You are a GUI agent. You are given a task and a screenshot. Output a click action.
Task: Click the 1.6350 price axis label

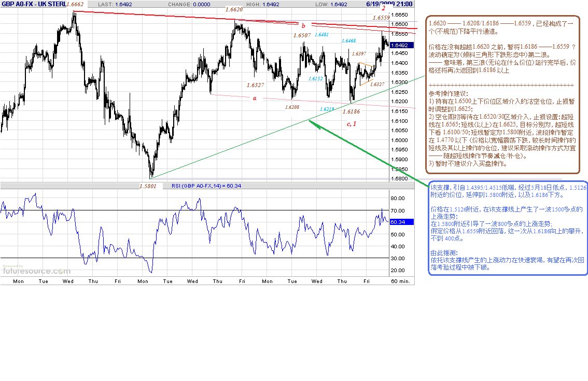point(399,73)
